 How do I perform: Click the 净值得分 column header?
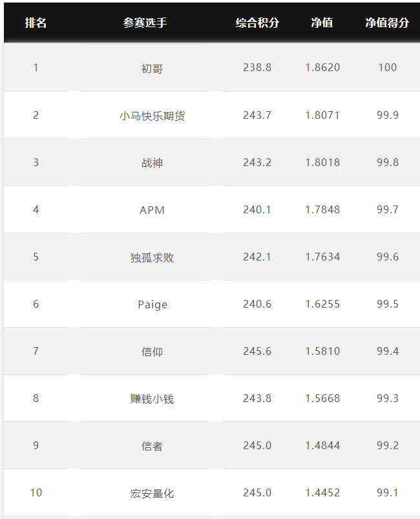[x=387, y=23]
